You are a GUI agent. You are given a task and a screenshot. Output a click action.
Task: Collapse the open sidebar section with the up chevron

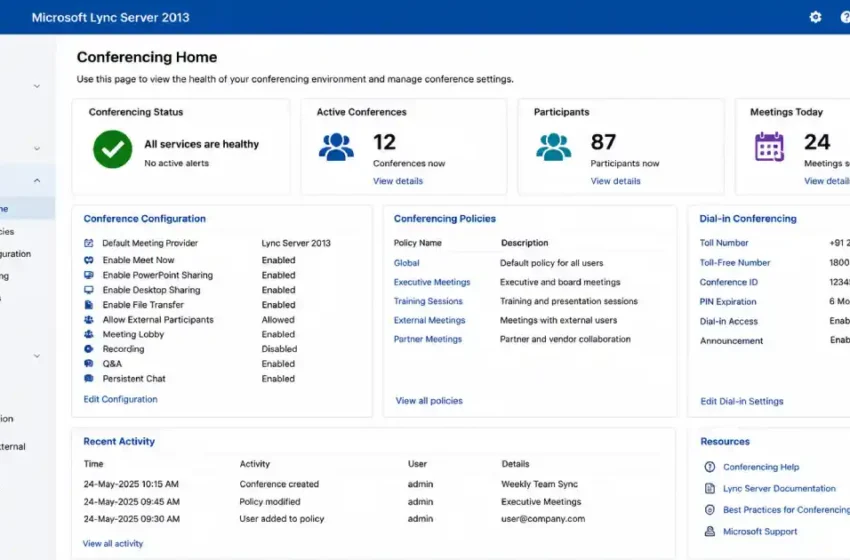point(37,181)
